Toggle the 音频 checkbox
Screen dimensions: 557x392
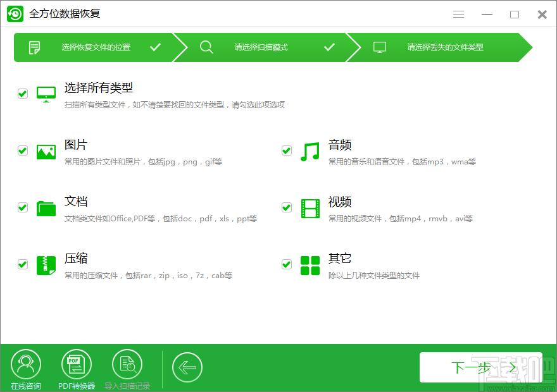[287, 150]
